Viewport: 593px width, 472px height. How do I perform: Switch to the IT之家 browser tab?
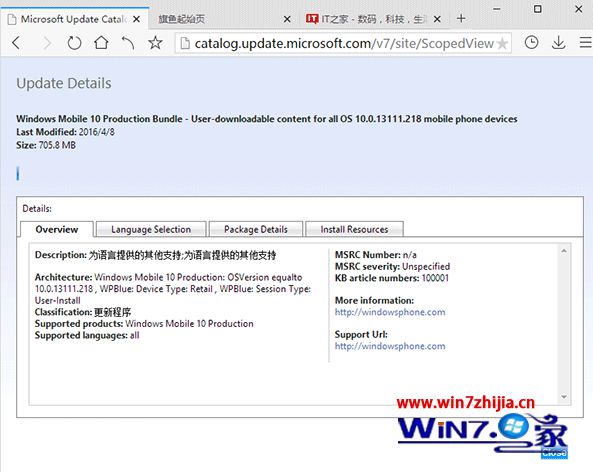(x=373, y=19)
